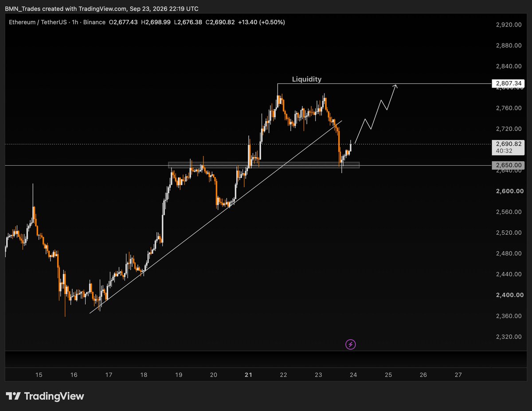Click the 2,440.00 price axis label
Viewport: 532px width, 411px height.
coord(509,274)
